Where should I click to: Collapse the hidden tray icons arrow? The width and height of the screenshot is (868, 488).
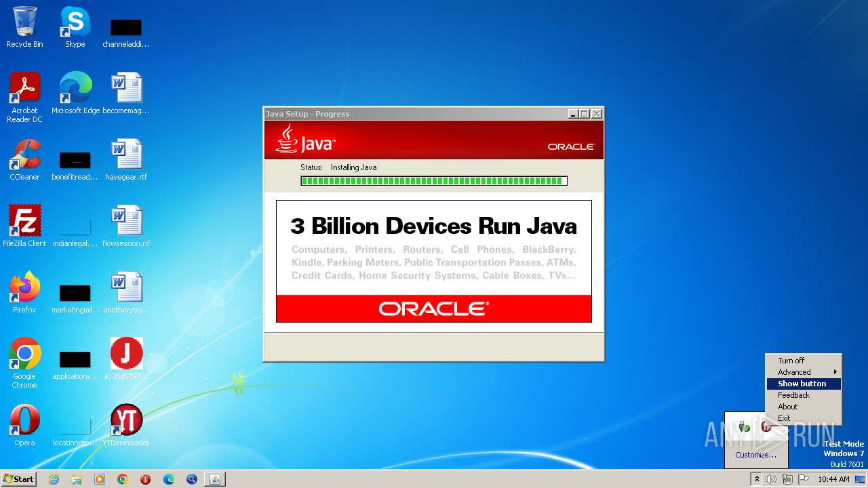757,479
